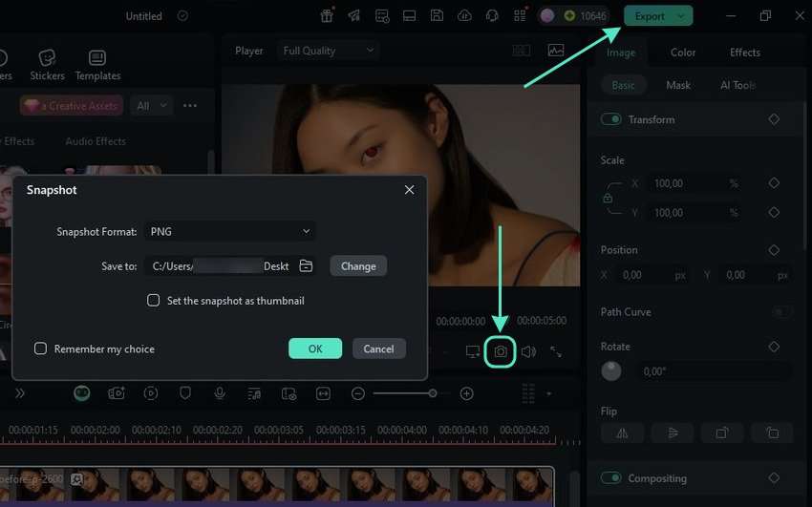Image resolution: width=812 pixels, height=507 pixels.
Task: Click the Position keyframe diamond
Action: click(x=774, y=250)
